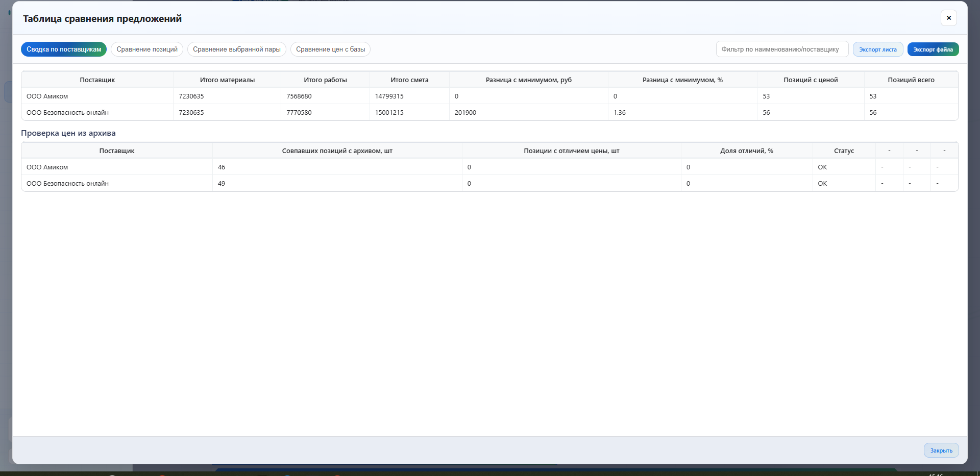Click the 201900 difference cell

click(x=529, y=113)
